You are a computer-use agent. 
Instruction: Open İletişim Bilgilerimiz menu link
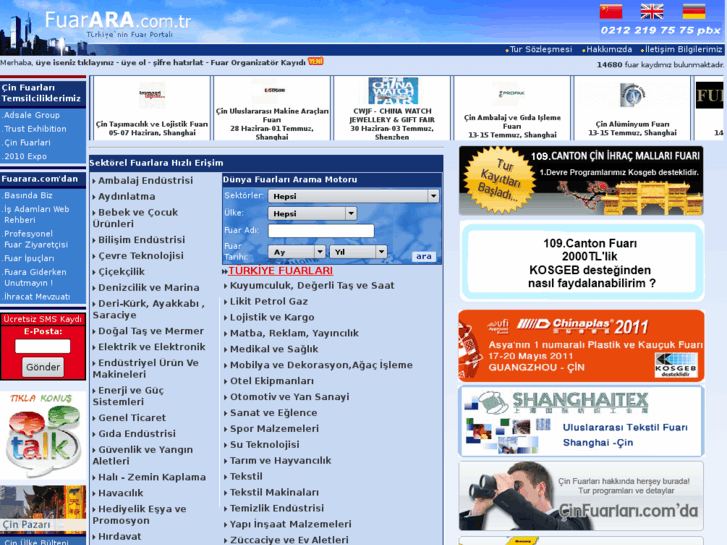pyautogui.click(x=683, y=49)
